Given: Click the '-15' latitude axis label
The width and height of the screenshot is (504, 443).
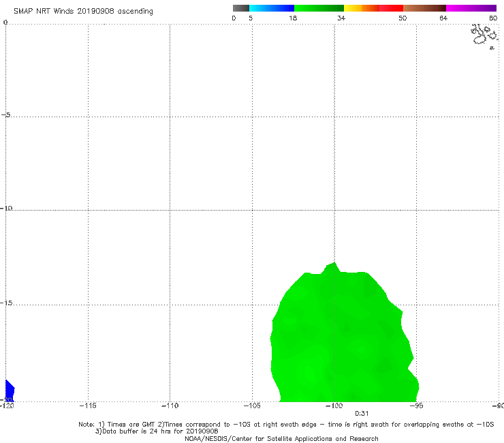Looking at the screenshot, I should click(6, 303).
